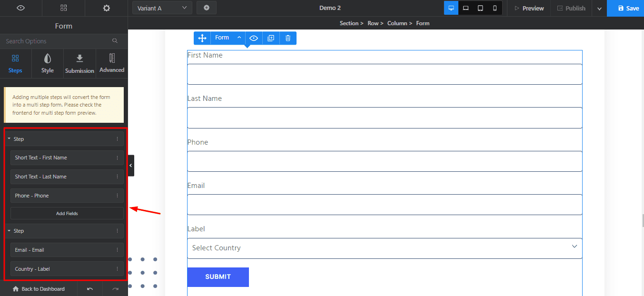Screen dimensions: 644x296
Task: Open the Submission tab
Action: point(79,63)
